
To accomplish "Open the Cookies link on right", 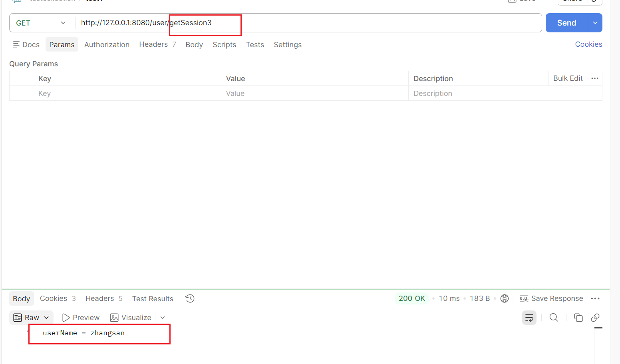I will 588,44.
